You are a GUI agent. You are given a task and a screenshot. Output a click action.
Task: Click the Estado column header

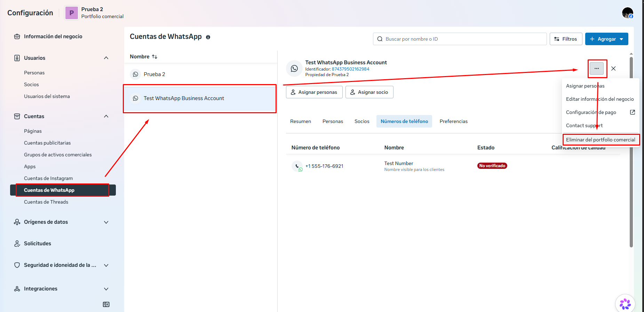pos(486,148)
